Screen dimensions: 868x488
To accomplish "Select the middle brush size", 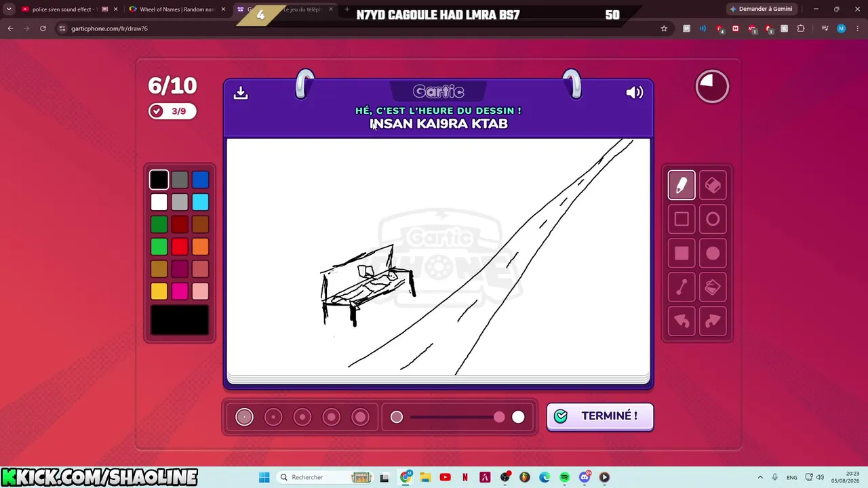I will 302,417.
